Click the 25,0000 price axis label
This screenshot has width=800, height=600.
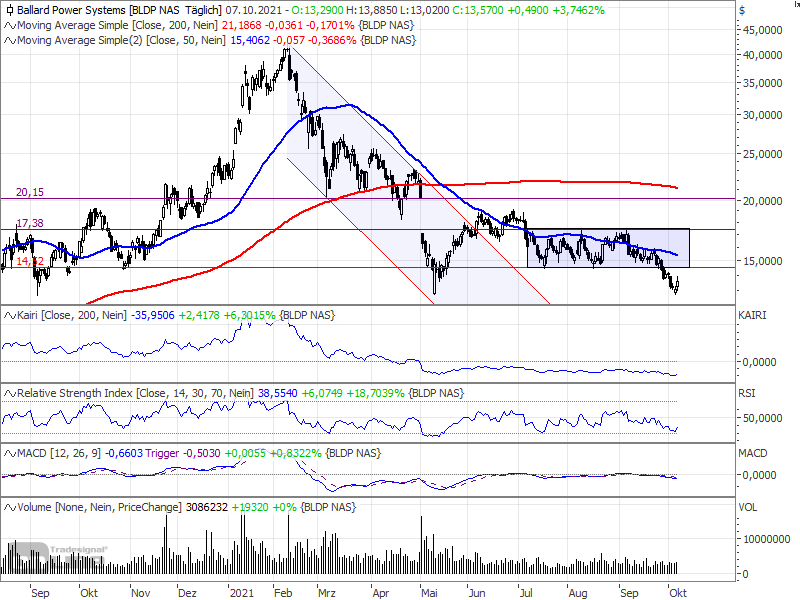[x=763, y=154]
